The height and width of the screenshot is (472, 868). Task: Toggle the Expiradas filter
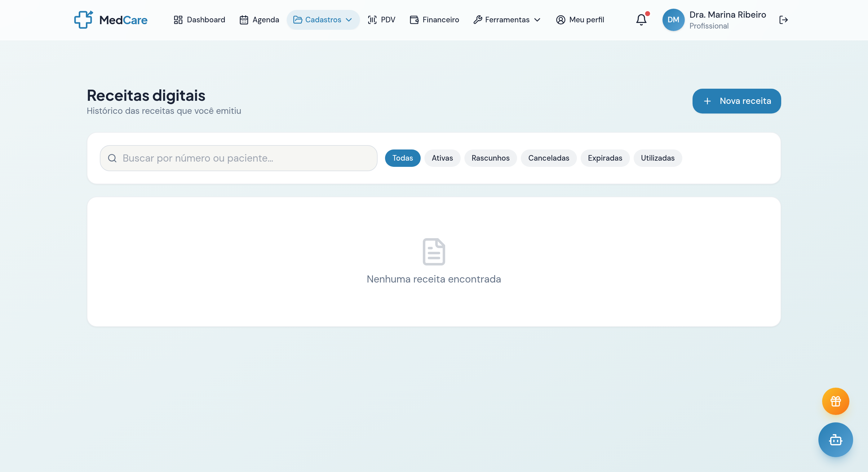point(605,158)
